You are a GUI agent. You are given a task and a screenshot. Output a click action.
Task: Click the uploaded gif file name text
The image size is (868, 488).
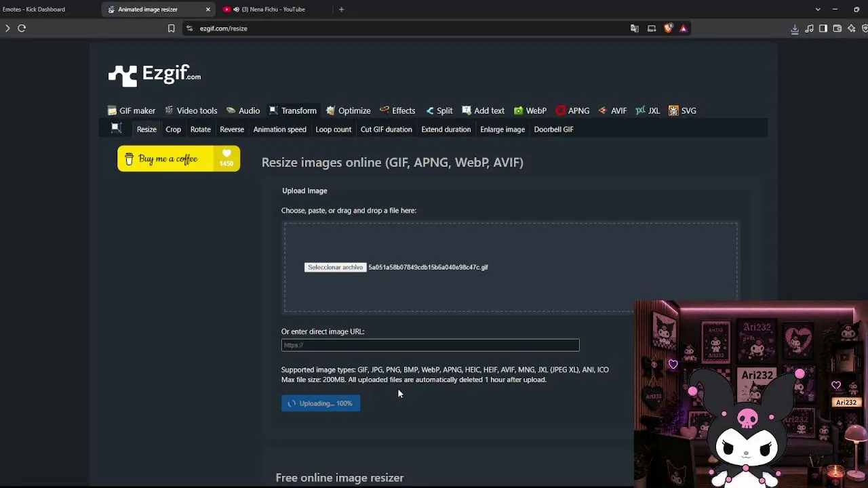(428, 267)
